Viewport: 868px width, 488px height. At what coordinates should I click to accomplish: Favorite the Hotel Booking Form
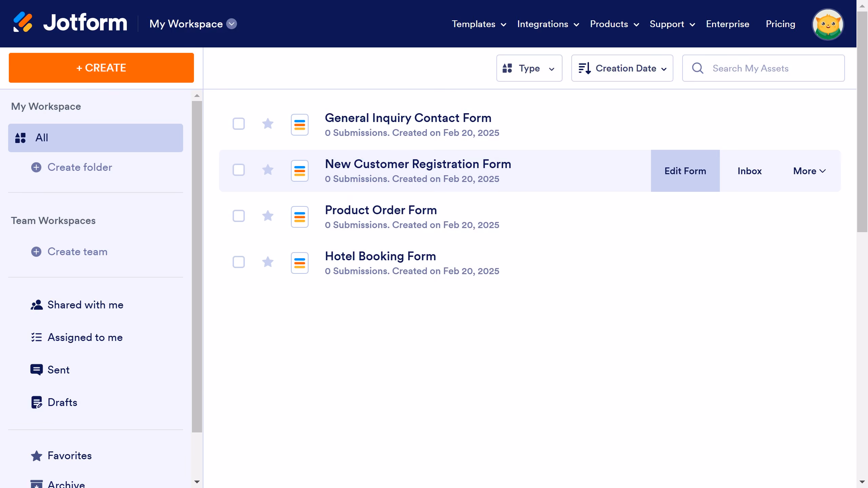268,262
